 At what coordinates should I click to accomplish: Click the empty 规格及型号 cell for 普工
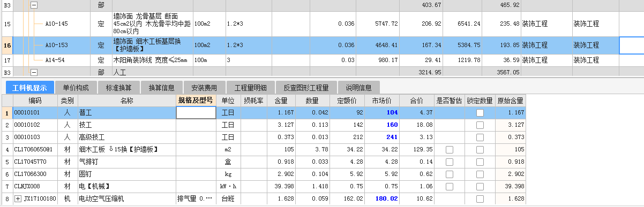pos(196,113)
